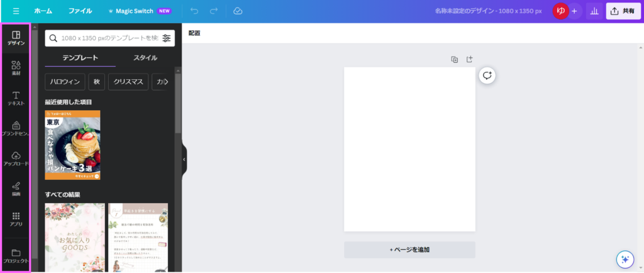Open the プロジェクト folder panel
The height and width of the screenshot is (273, 644).
16,255
